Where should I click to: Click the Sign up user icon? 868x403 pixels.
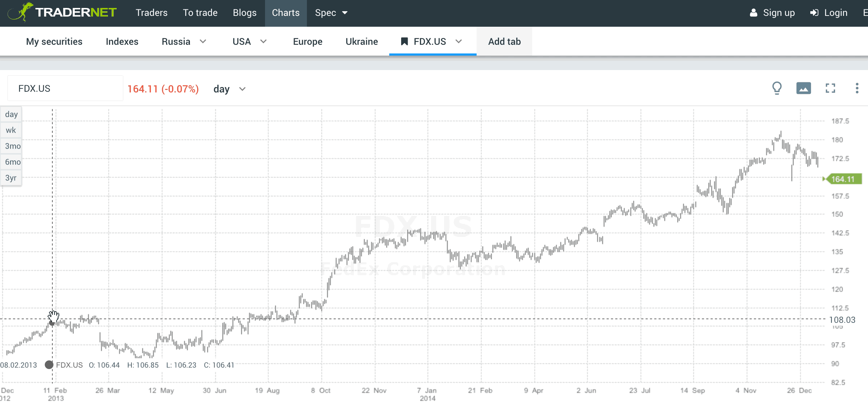754,13
